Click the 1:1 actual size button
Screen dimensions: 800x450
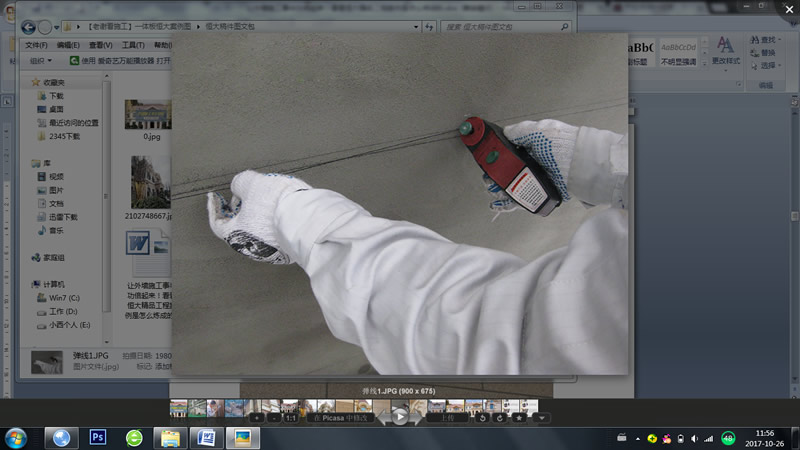pyautogui.click(x=290, y=417)
